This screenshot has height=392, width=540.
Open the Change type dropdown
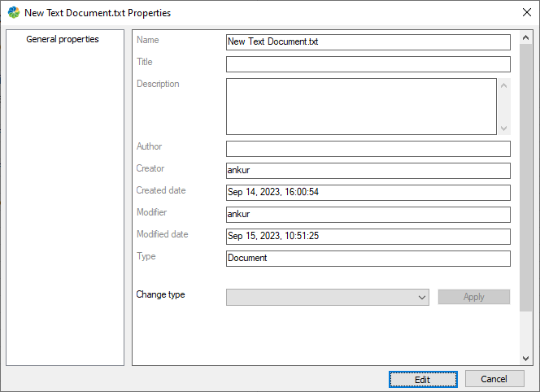[328, 298]
